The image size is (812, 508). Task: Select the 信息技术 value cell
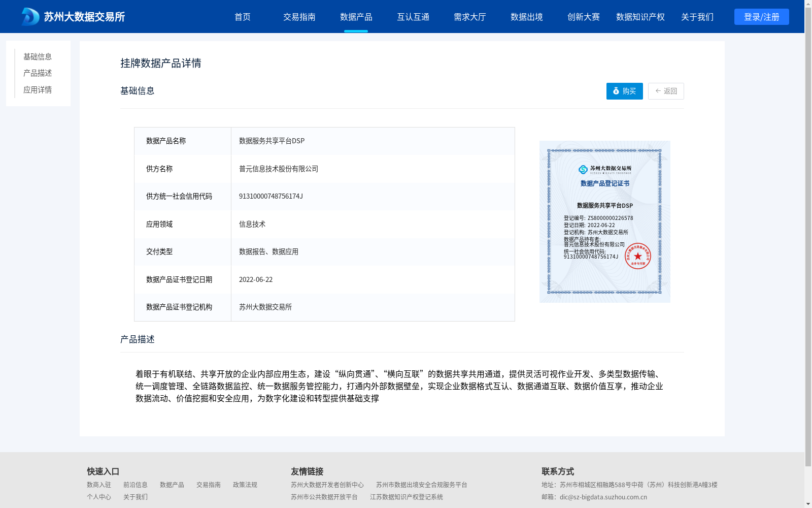point(373,224)
